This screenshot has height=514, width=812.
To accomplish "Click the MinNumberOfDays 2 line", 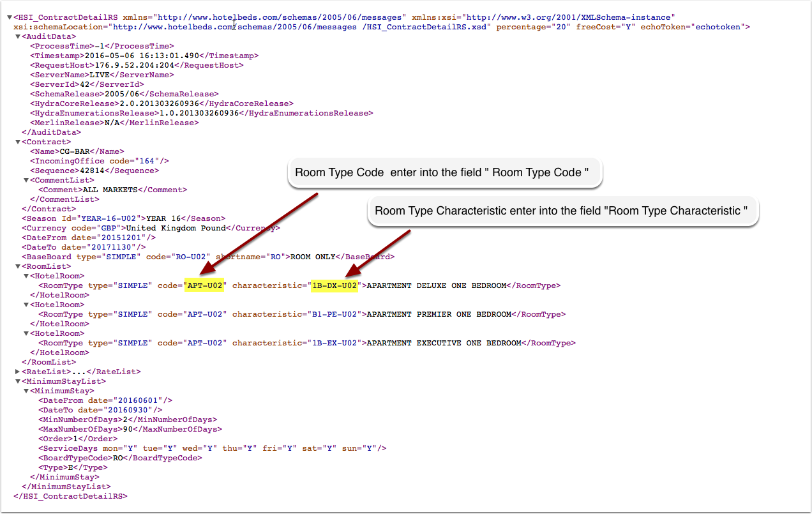I will [x=128, y=420].
